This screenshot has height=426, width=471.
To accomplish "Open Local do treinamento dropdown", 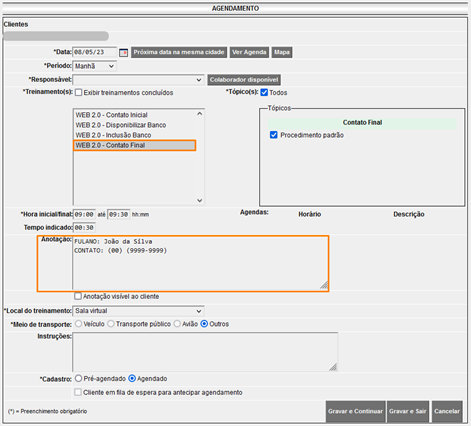I will (138, 311).
